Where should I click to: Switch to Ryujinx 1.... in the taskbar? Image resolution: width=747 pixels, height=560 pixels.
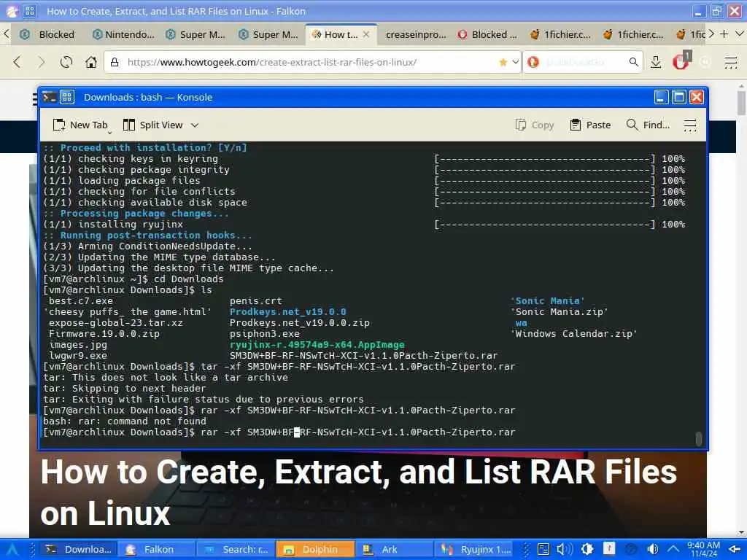tap(473, 550)
